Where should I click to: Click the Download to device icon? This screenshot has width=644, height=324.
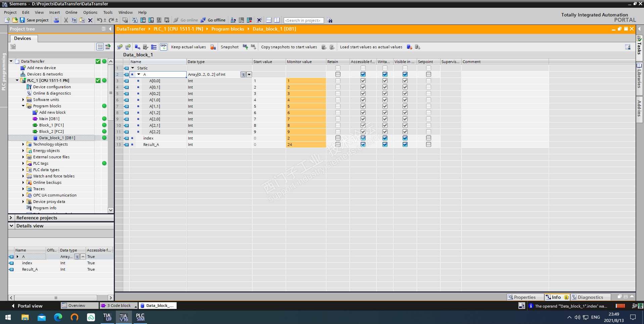coord(143,20)
